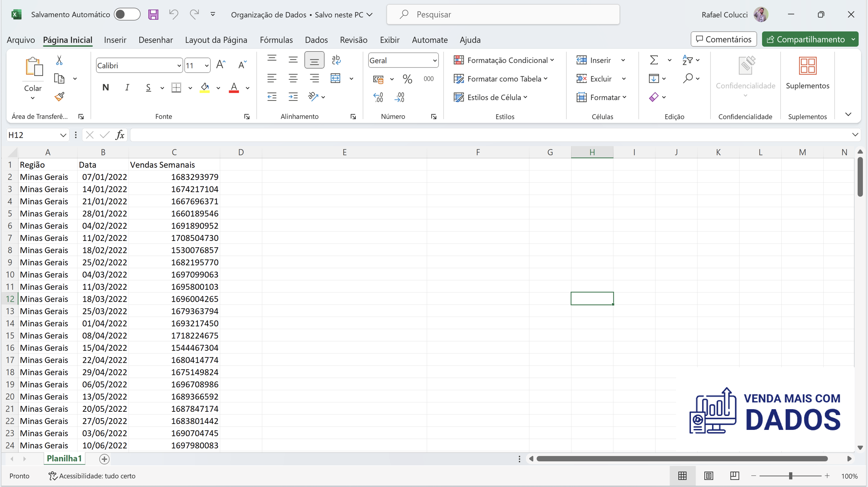Viewport: 868px width, 487px height.
Task: Click the Save icon in title bar
Action: click(x=153, y=14)
